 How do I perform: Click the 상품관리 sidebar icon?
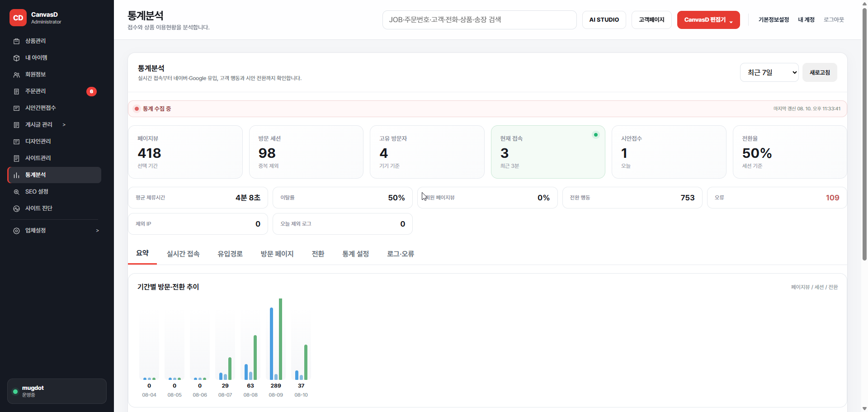tap(16, 41)
